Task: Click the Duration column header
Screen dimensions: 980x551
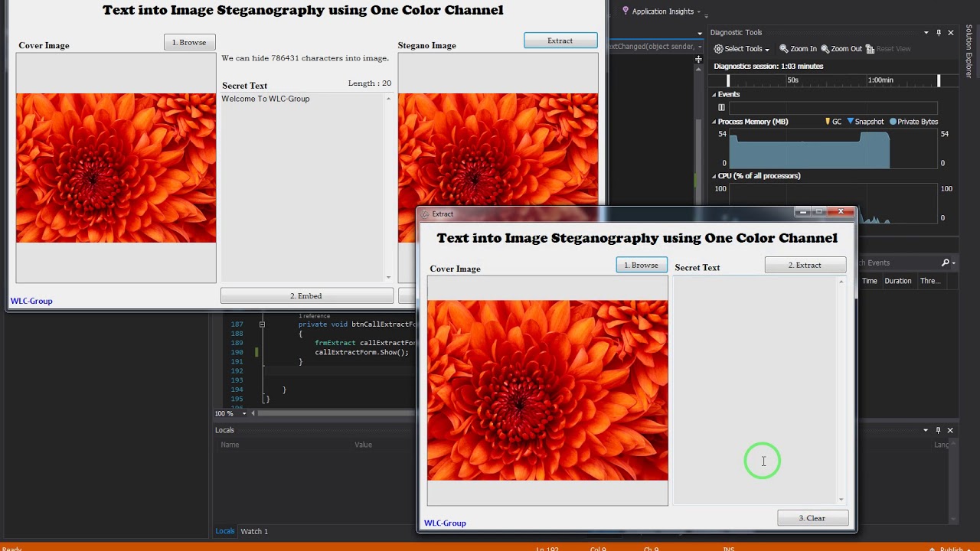Action: 898,281
